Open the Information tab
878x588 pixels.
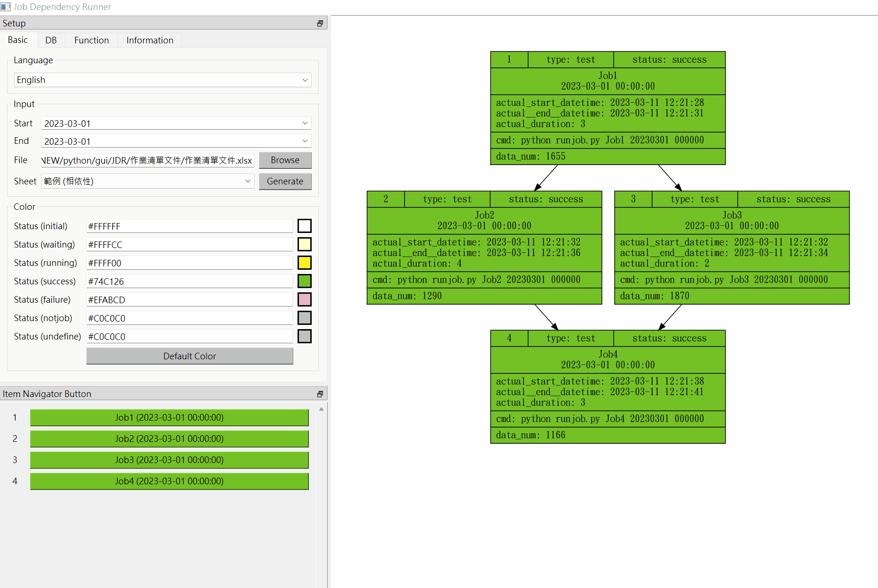click(x=149, y=40)
